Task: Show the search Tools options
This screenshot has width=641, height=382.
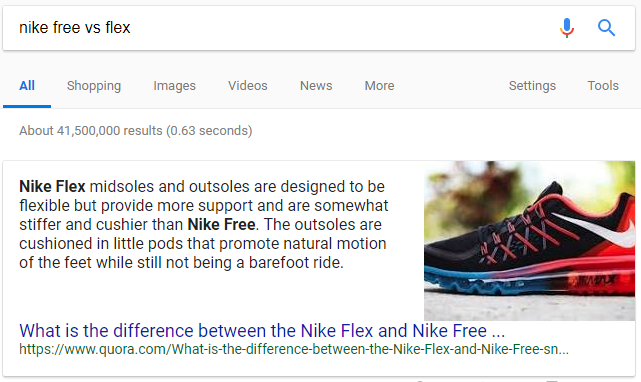Action: click(x=603, y=85)
